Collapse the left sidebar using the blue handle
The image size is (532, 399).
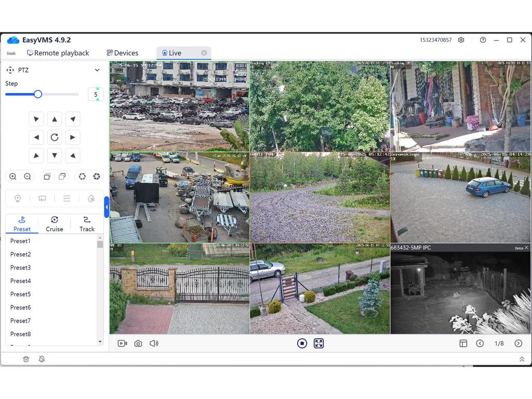pos(107,207)
